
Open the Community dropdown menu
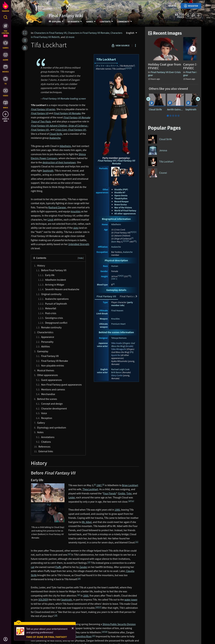tap(124, 22)
